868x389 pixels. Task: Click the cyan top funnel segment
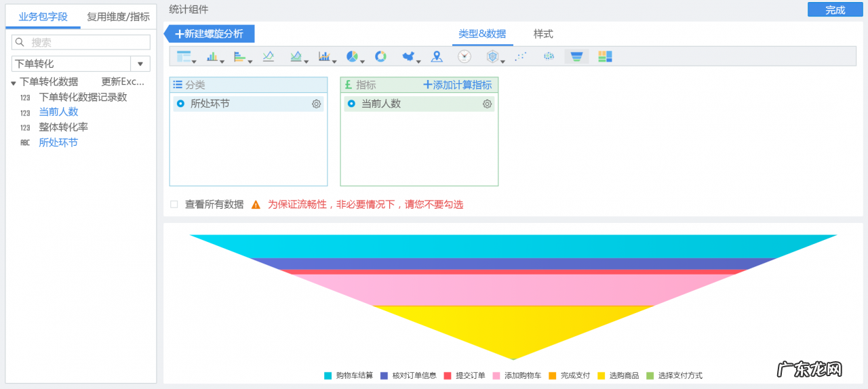pyautogui.click(x=513, y=246)
